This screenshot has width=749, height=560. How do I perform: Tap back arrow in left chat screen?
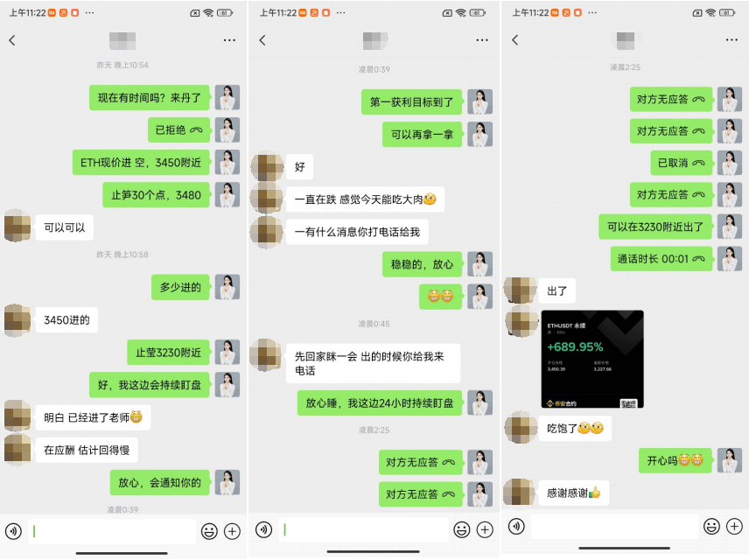click(12, 40)
